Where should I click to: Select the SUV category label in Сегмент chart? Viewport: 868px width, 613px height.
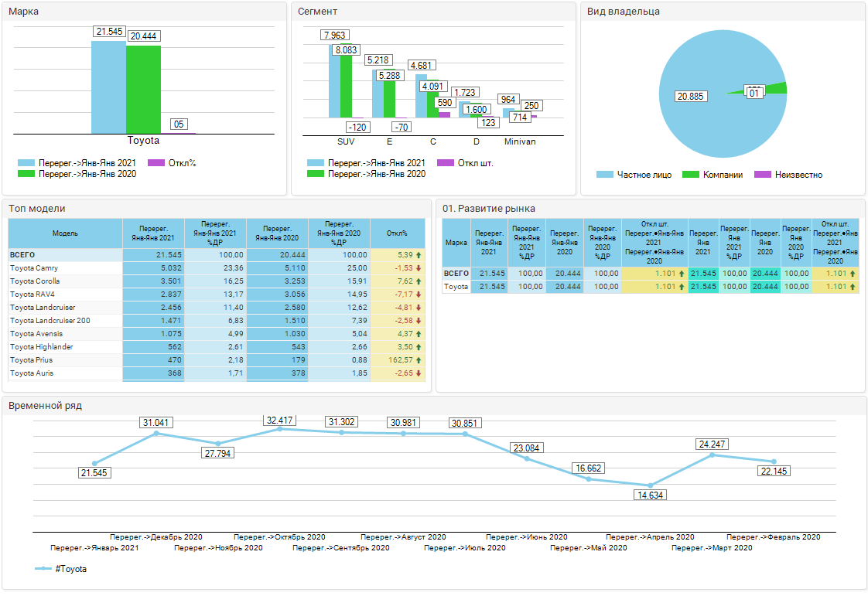[x=346, y=142]
